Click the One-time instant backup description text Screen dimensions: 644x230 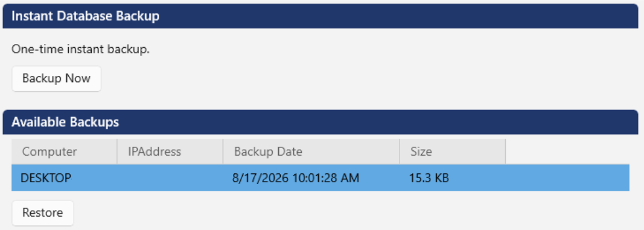(x=80, y=50)
